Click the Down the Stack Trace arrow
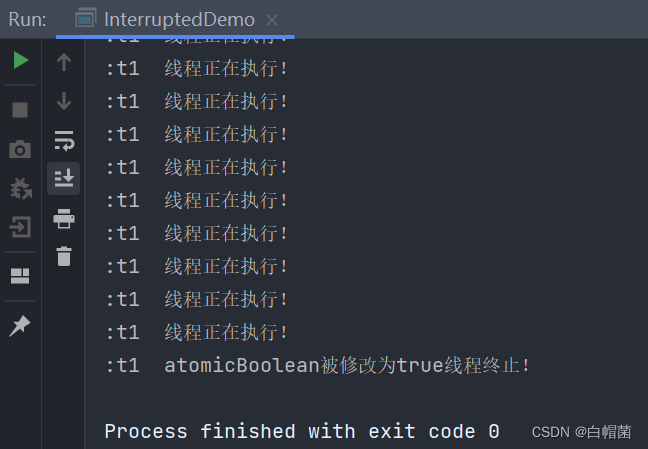648x449 pixels. pyautogui.click(x=64, y=101)
